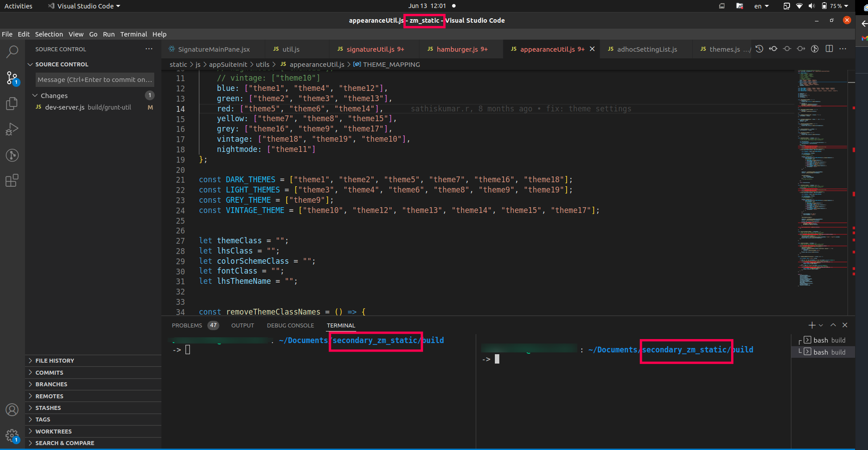This screenshot has height=450, width=868.
Task: Select the Search icon in activity bar
Action: pyautogui.click(x=12, y=52)
